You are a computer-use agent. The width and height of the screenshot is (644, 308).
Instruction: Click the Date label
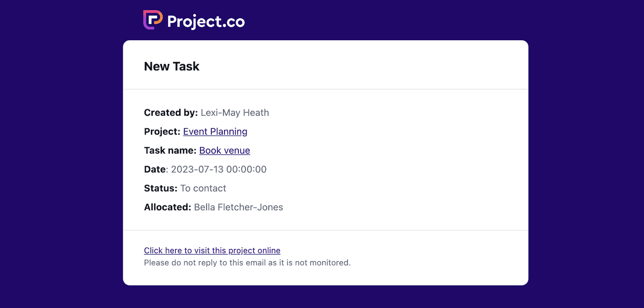coord(155,169)
